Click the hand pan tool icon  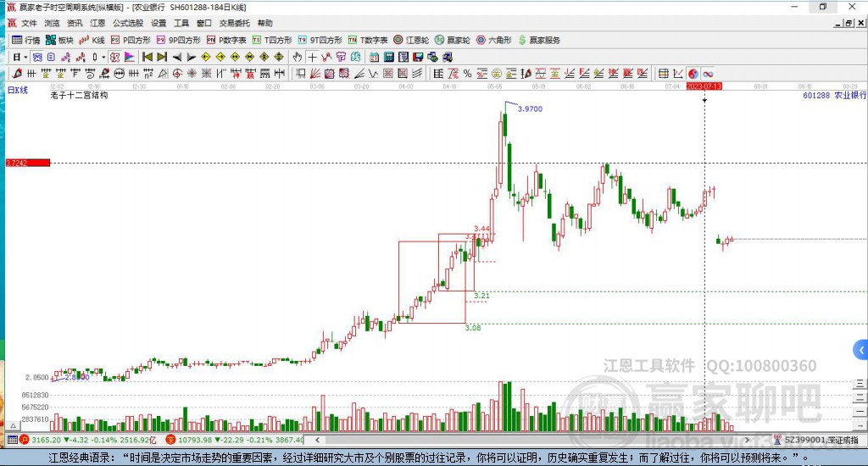298,57
